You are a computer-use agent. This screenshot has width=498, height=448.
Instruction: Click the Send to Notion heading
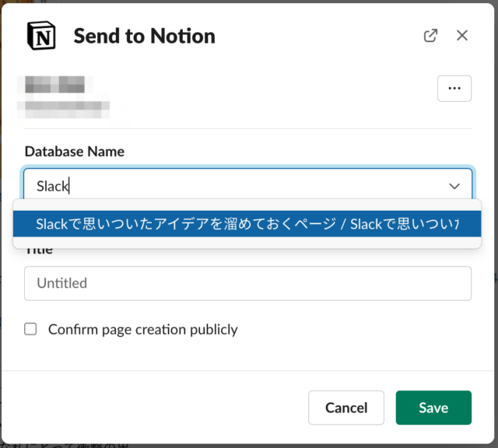tap(144, 36)
